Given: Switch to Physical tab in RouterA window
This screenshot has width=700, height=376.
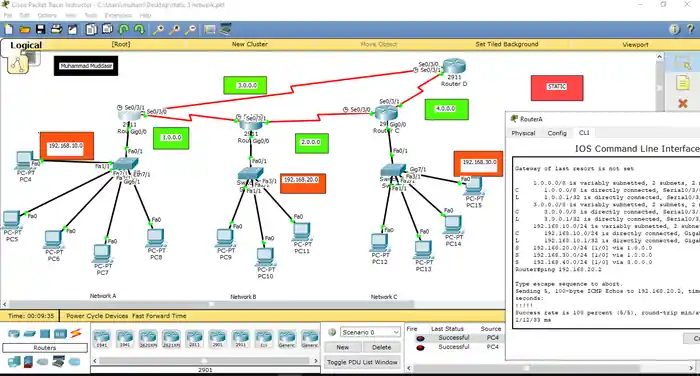Looking at the screenshot, I should point(523,133).
